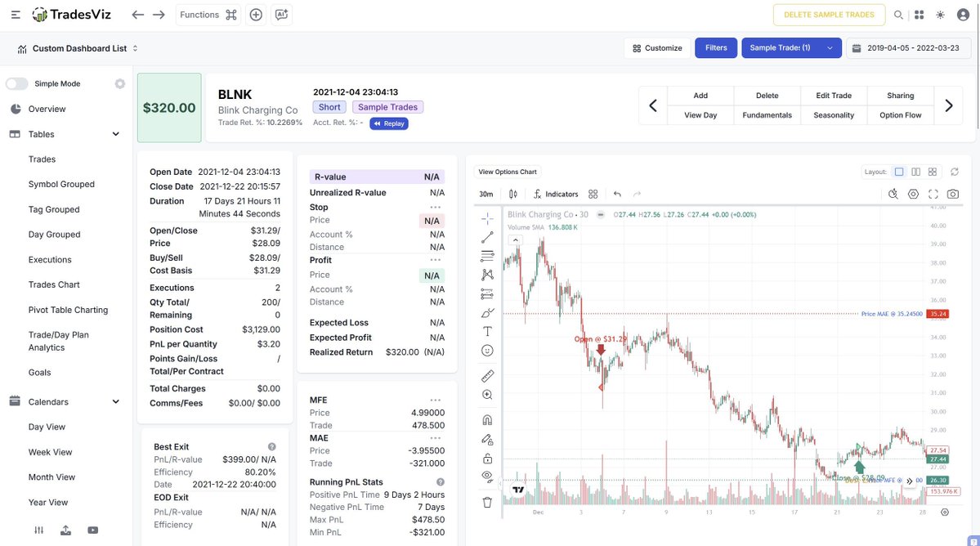Go to previous trade arrow
980x546 pixels.
point(652,105)
